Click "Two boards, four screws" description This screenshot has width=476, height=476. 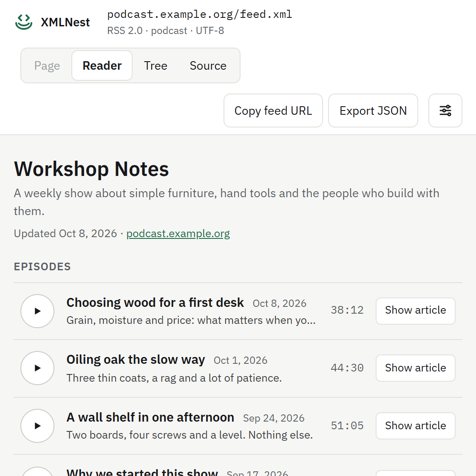[x=190, y=435]
